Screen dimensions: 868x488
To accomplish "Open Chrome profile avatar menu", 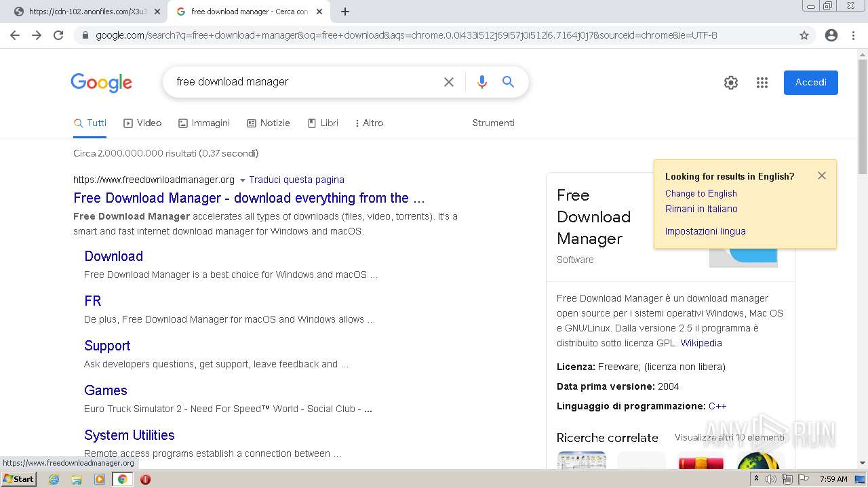I will pyautogui.click(x=831, y=35).
